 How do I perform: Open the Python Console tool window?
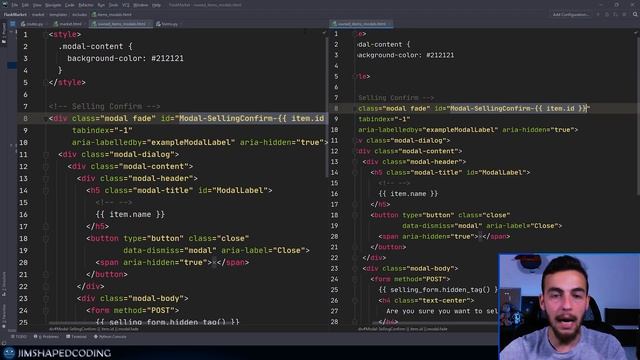click(110, 337)
